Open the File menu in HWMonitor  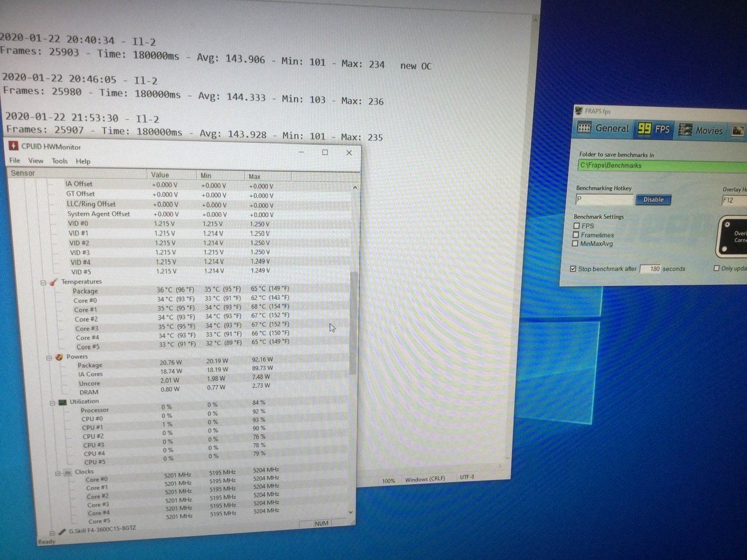[15, 160]
